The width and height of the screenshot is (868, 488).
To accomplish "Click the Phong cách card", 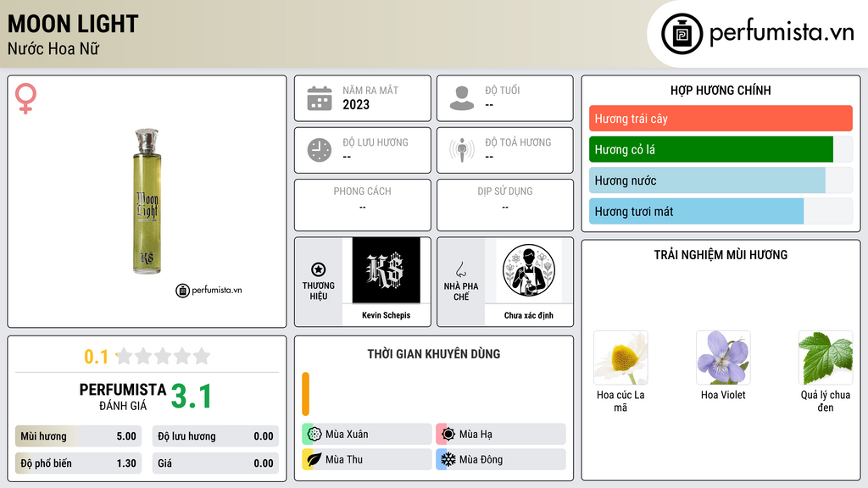I will [x=363, y=205].
